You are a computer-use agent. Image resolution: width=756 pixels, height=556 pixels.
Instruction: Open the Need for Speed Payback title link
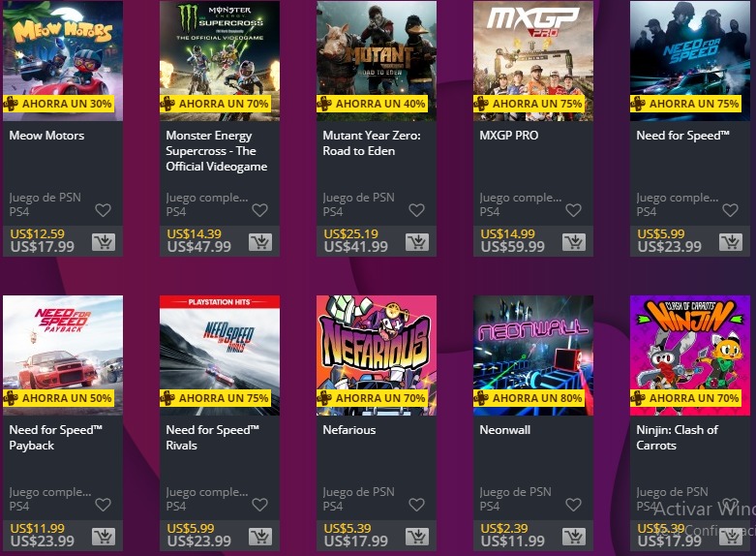click(x=56, y=438)
